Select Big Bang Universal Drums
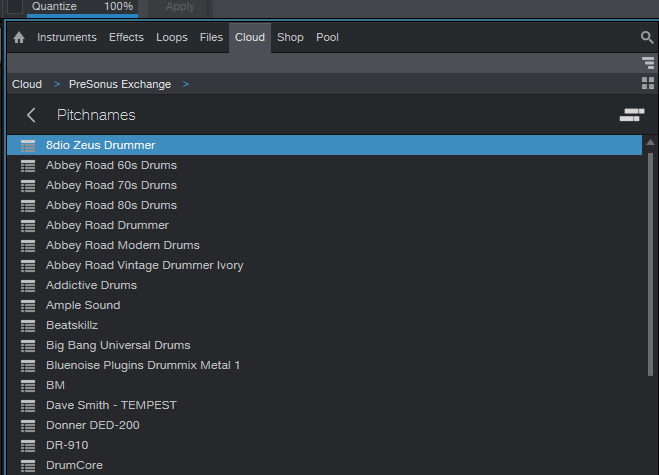The height and width of the screenshot is (475, 659). (324, 346)
